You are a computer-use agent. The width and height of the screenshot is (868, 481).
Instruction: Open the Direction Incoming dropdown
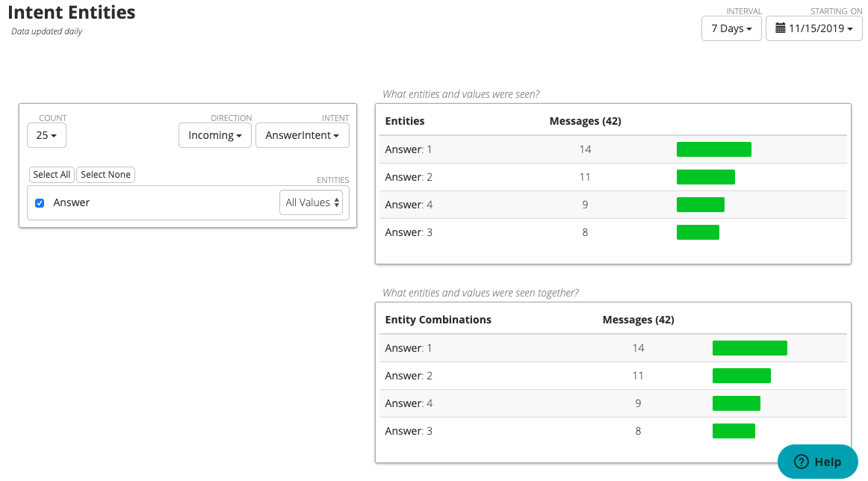pyautogui.click(x=214, y=135)
